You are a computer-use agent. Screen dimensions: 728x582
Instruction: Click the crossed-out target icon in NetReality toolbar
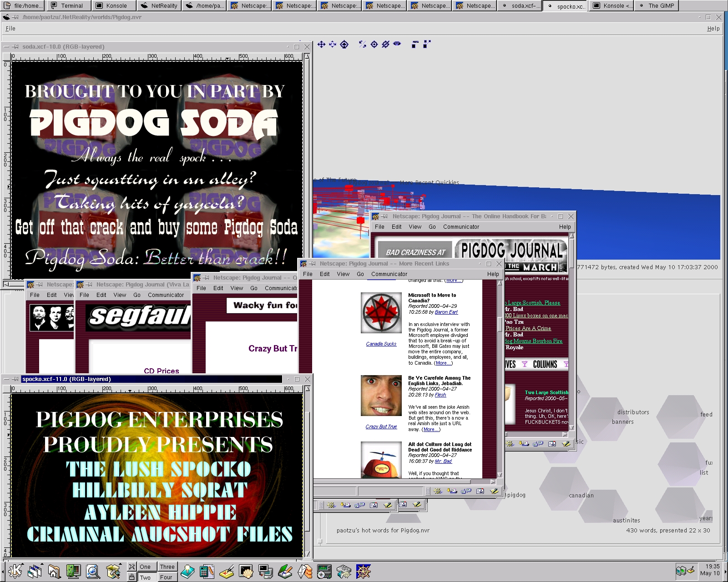point(386,44)
